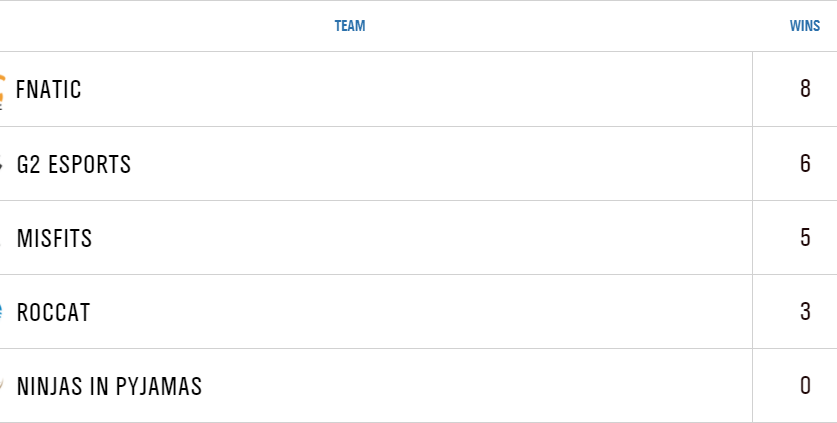Select the wins cell showing 0
Image resolution: width=837 pixels, height=423 pixels.
(805, 385)
